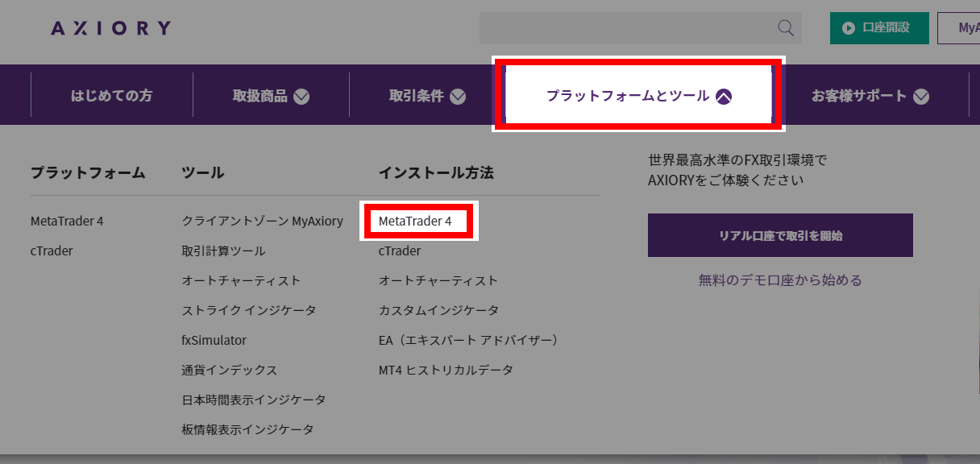This screenshot has width=980, height=464.
Task: Click the search magnifier icon
Action: (x=786, y=28)
